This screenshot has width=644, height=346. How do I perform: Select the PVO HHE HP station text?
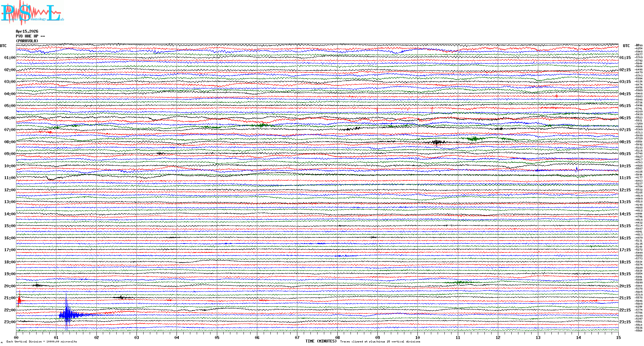coord(30,36)
